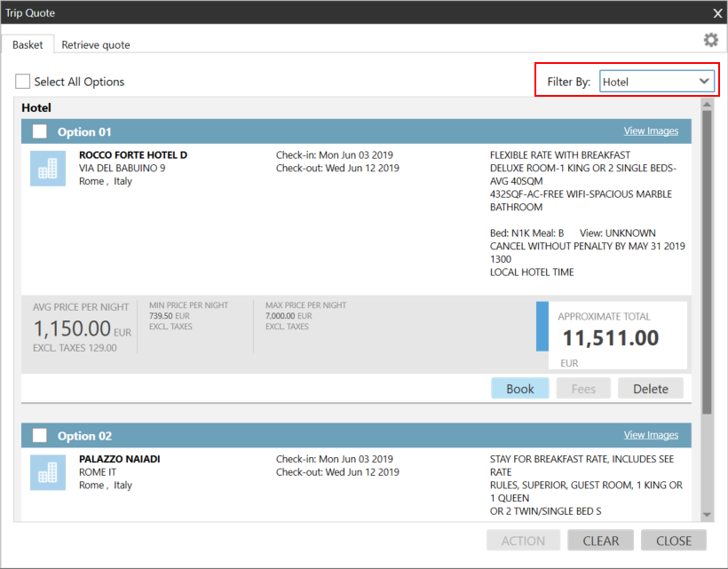Delete Option 01 from the basket
This screenshot has height=569, width=728.
651,389
